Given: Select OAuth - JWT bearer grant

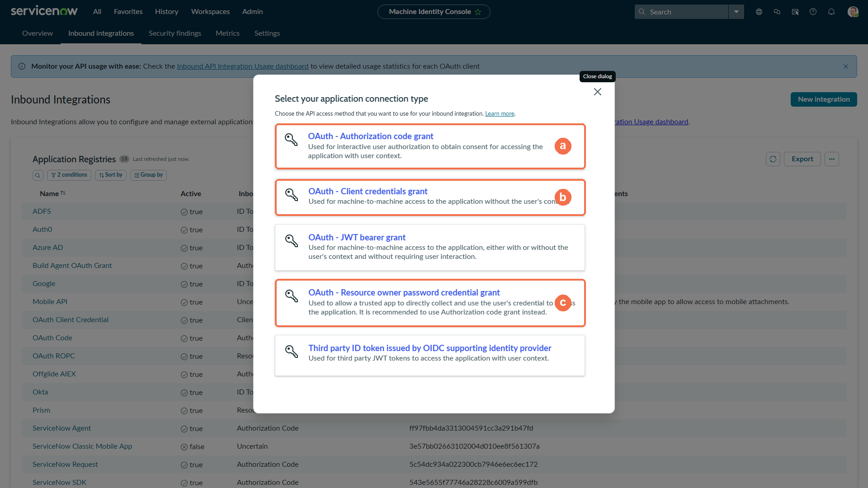Looking at the screenshot, I should 430,248.
